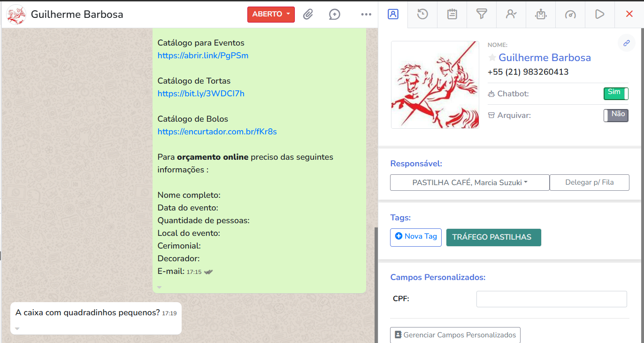Click the play arrow tab icon
The height and width of the screenshot is (343, 644).
(x=599, y=14)
